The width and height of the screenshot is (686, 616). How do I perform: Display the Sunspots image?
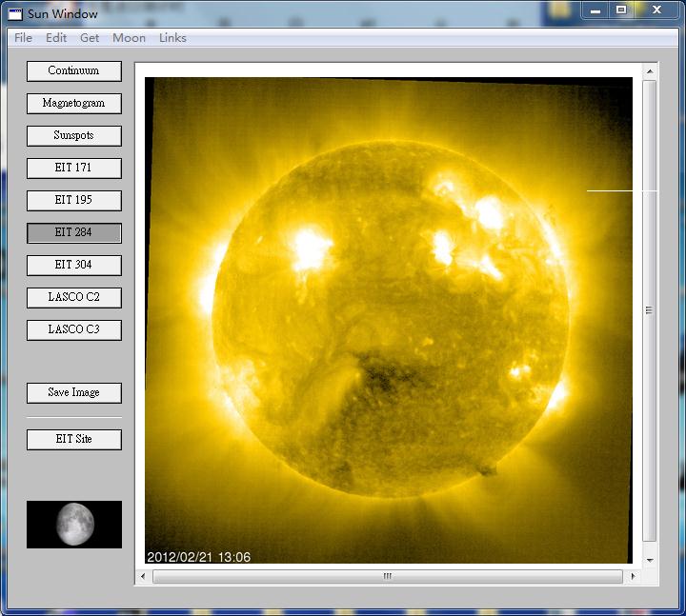[x=74, y=136]
